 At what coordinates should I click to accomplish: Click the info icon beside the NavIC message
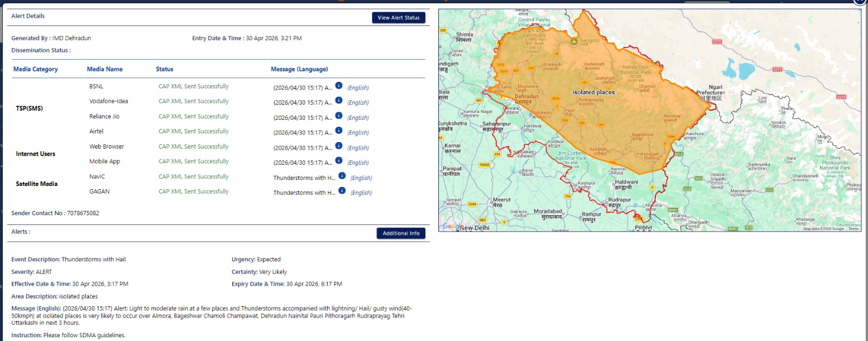coord(342,176)
